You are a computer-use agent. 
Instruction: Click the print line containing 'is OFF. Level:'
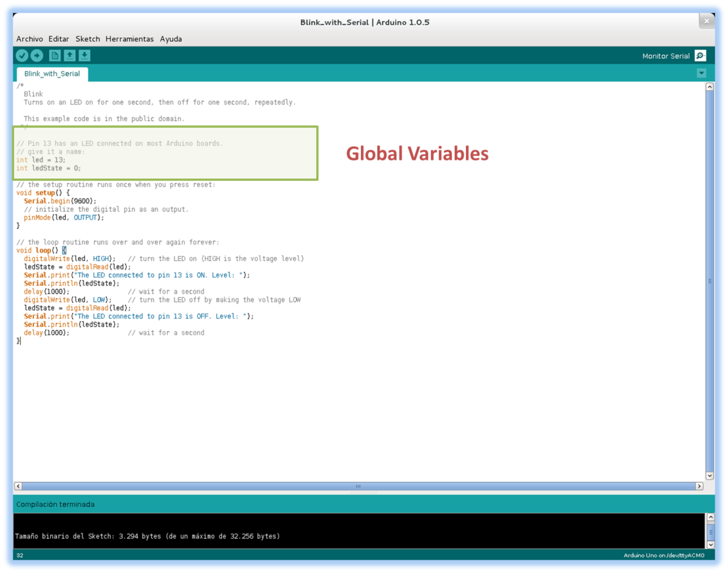click(x=139, y=316)
